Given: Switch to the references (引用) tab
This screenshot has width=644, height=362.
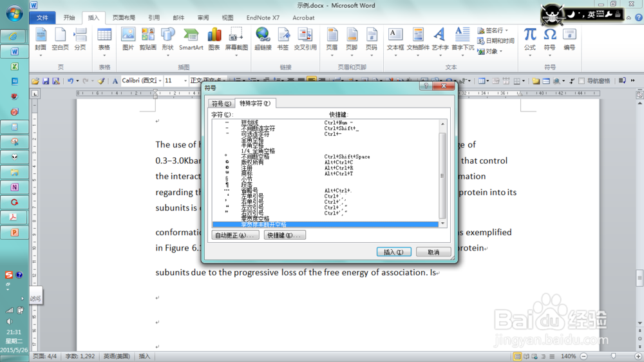Looking at the screenshot, I should 154,17.
